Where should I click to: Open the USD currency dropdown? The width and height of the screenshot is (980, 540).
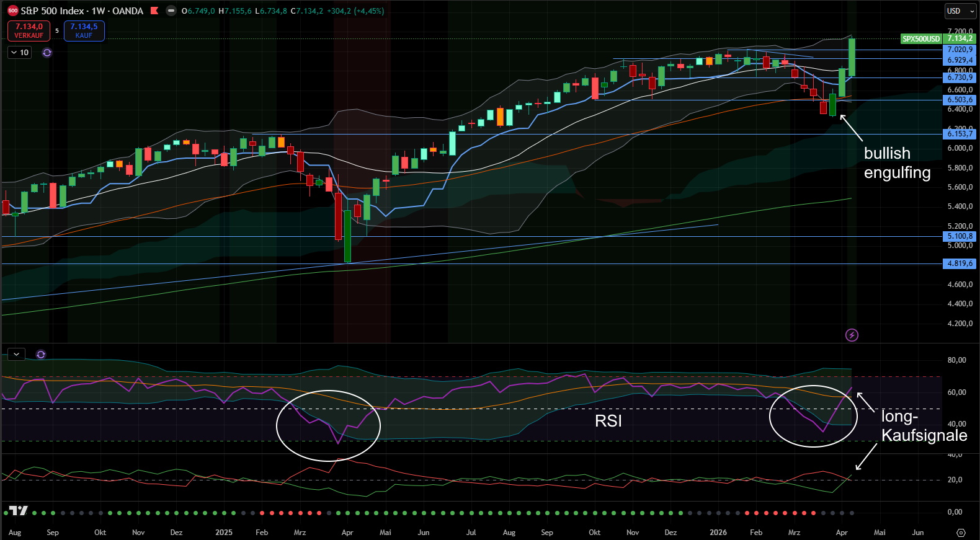point(960,11)
